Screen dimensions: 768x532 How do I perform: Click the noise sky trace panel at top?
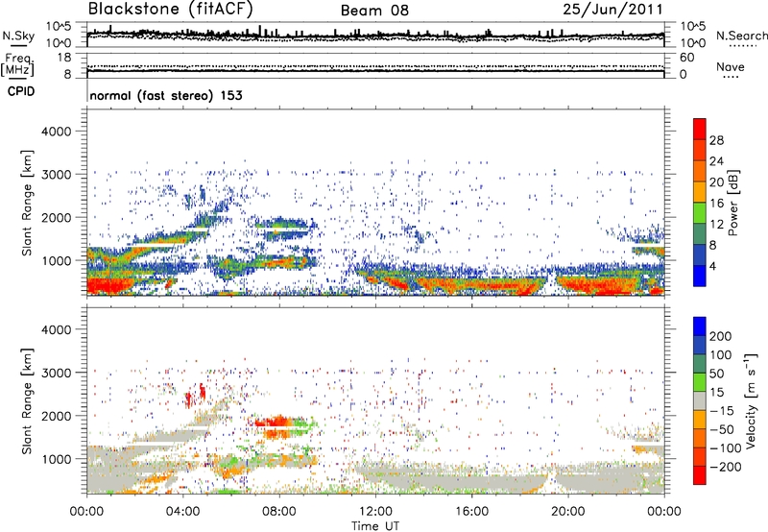375,35
